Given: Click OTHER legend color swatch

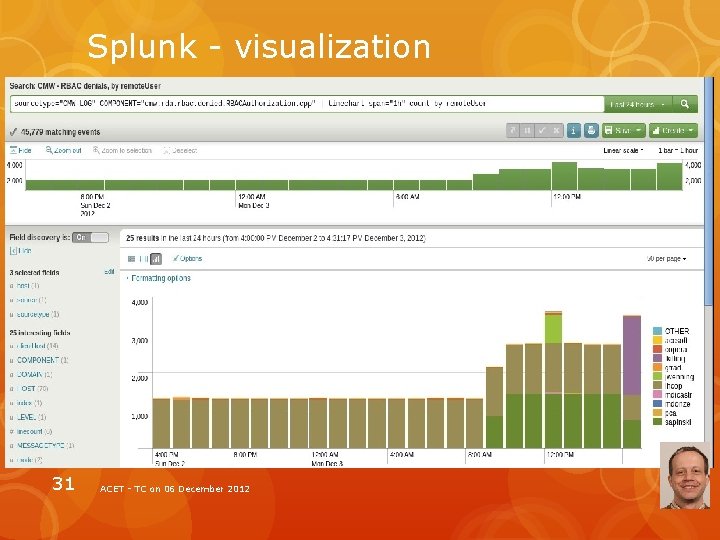Looking at the screenshot, I should [x=657, y=331].
